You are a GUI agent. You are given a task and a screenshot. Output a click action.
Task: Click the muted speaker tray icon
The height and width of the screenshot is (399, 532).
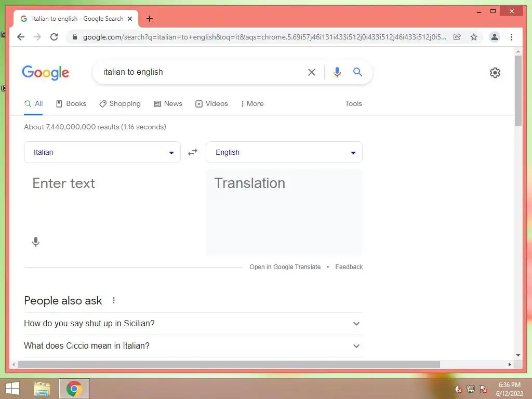pyautogui.click(x=458, y=389)
